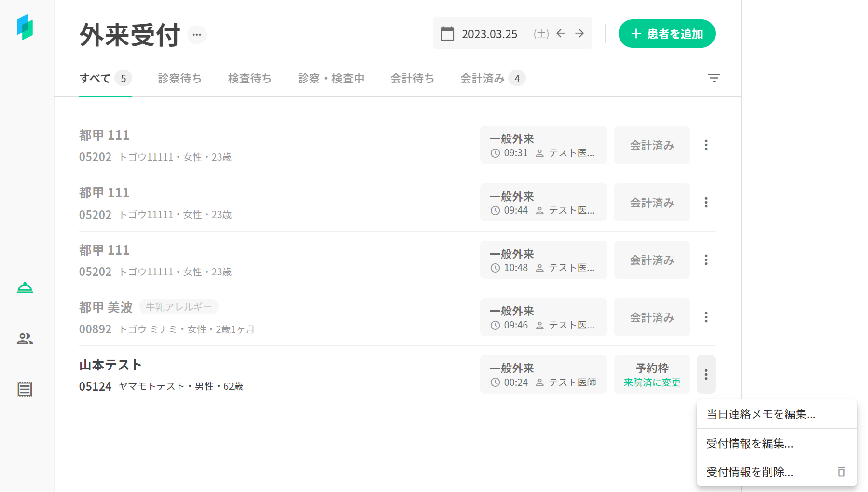Open the calendar date picker icon
Screen dimensions: 868x492
(x=447, y=34)
